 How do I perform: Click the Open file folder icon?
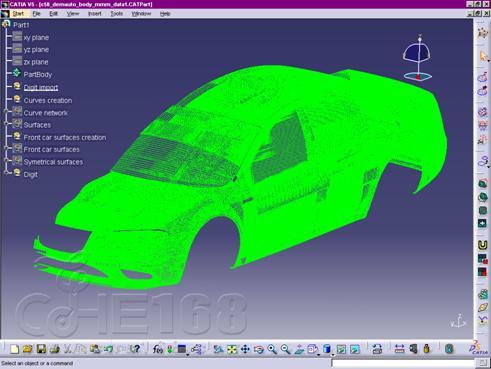click(x=28, y=349)
